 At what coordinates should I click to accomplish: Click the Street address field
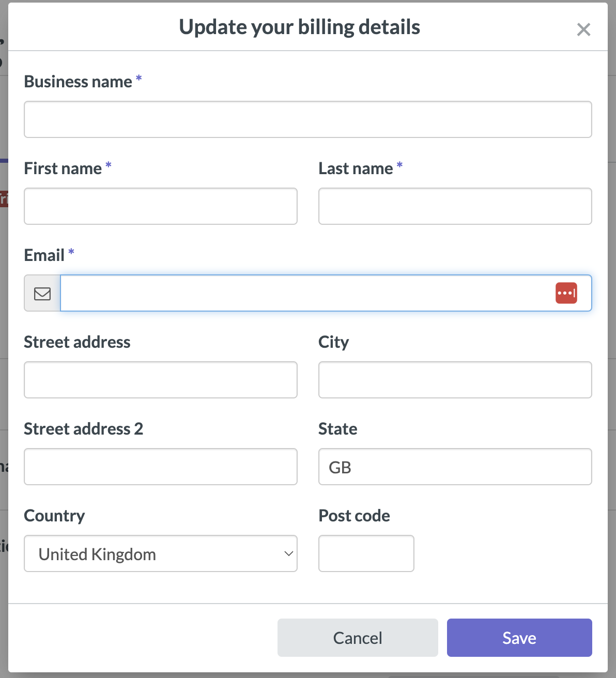[x=161, y=380]
